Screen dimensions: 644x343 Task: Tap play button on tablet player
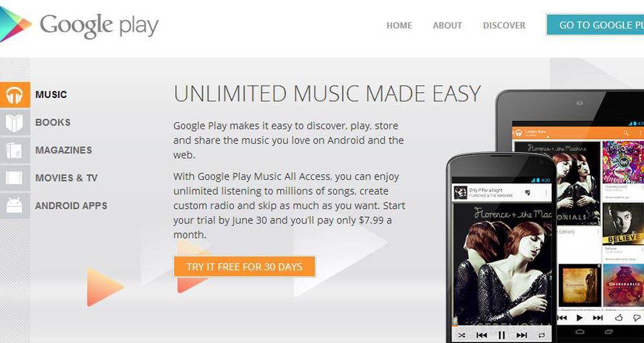(x=580, y=317)
